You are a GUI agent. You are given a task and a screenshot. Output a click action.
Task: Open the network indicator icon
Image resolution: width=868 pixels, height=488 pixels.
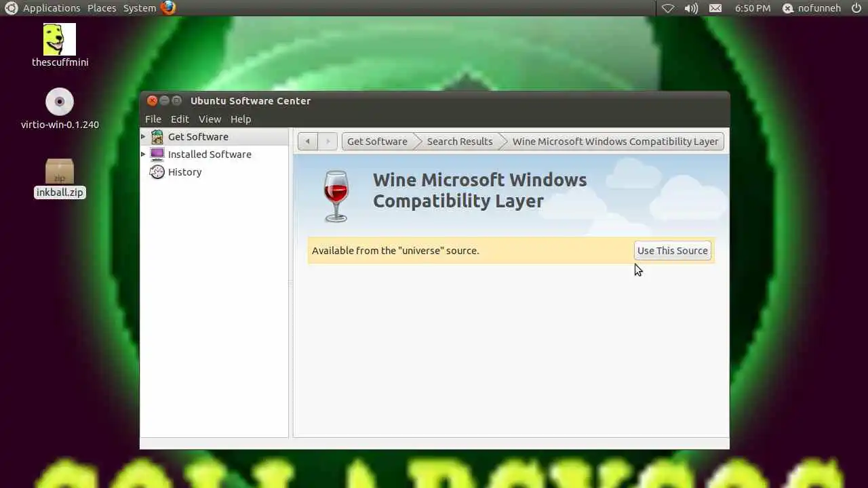pyautogui.click(x=668, y=8)
